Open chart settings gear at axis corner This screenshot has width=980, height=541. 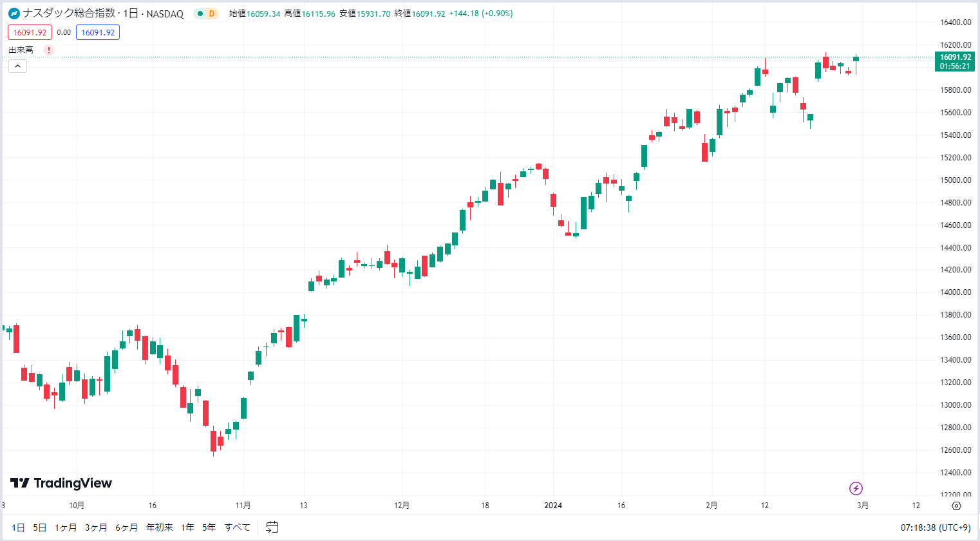coord(956,506)
